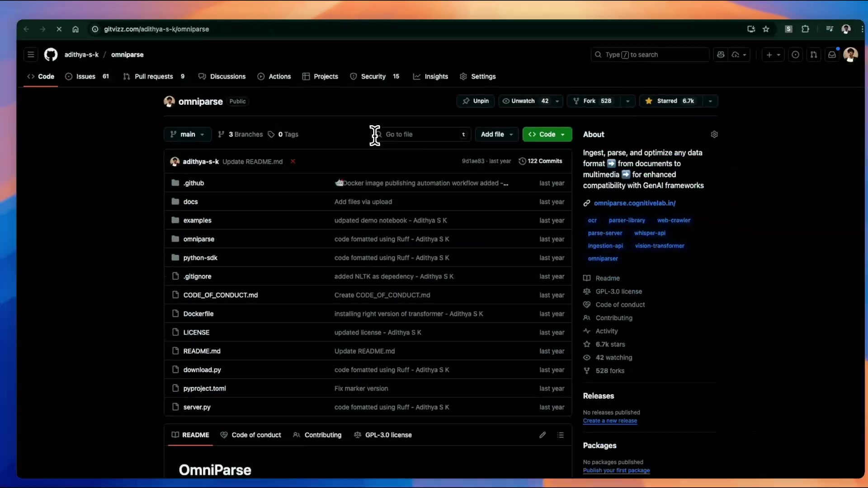Open browser profile avatar in toolbar
Image resolution: width=868 pixels, height=488 pixels.
click(x=846, y=29)
